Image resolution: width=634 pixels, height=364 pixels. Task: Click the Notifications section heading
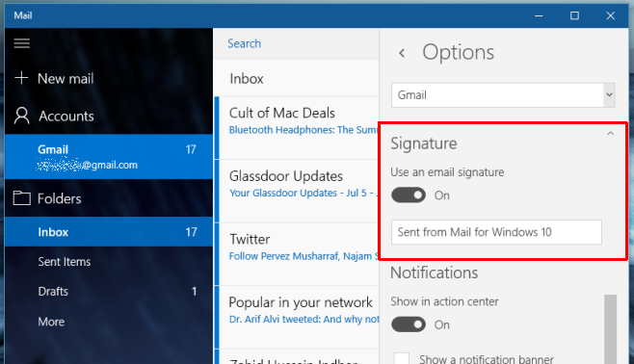(434, 273)
